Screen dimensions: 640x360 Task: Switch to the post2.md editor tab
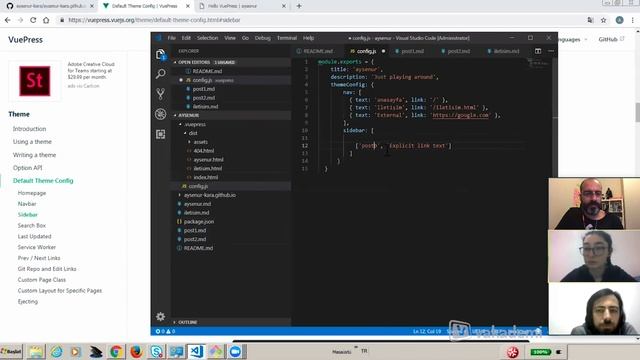point(458,51)
